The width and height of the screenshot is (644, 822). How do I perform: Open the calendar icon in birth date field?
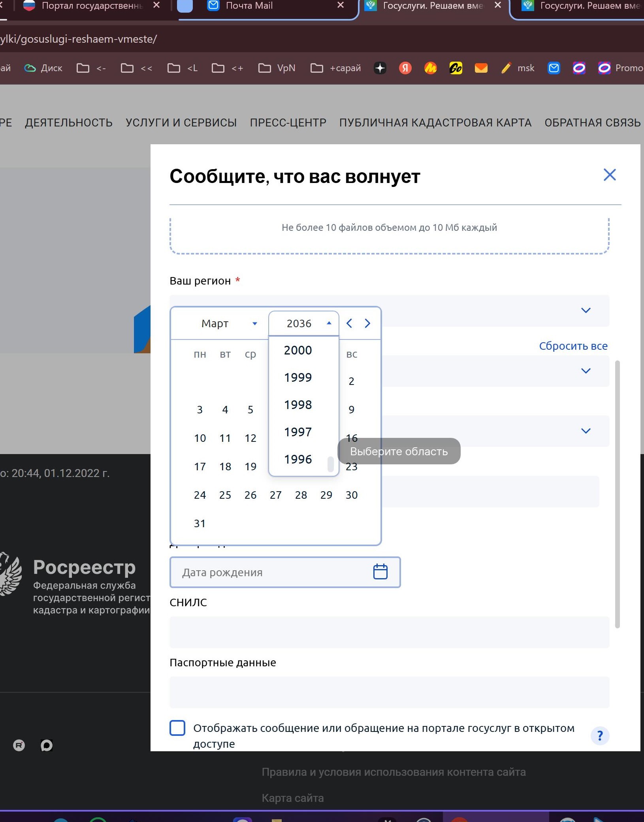(380, 572)
